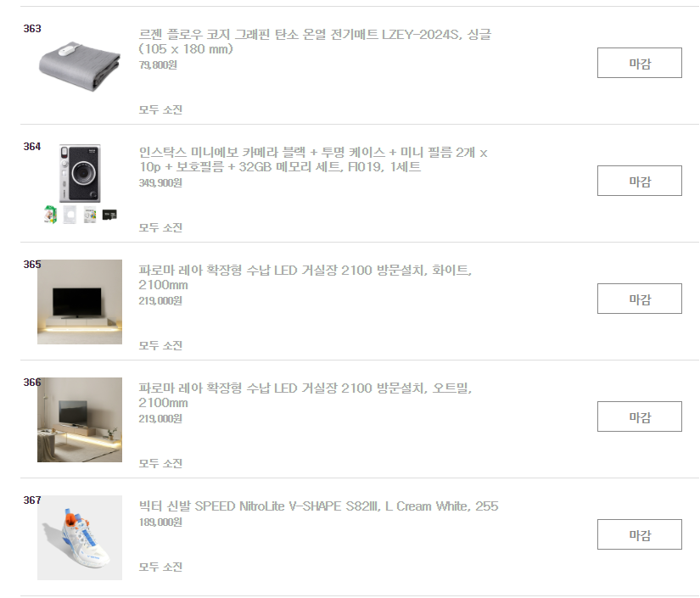
Task: Open the Victor shoe product thumbnail
Action: pos(80,537)
